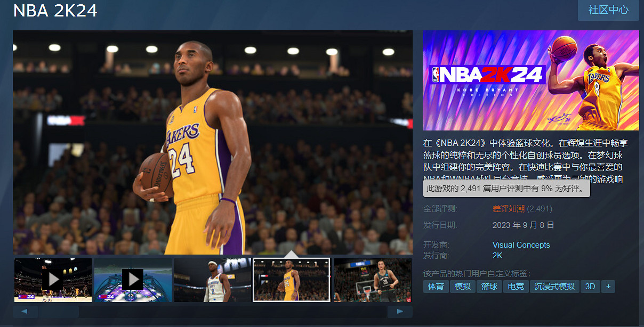Click the 3D tag
644x327 pixels.
pos(590,286)
